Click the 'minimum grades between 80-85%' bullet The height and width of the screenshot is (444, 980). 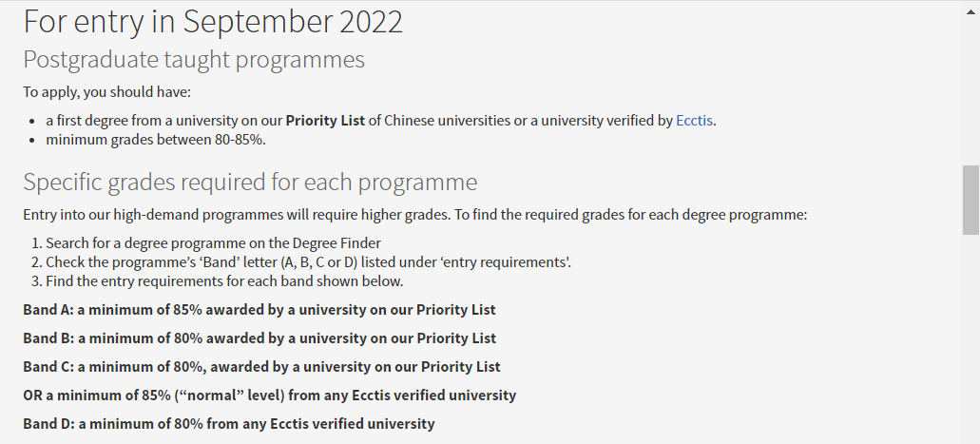pyautogui.click(x=155, y=140)
